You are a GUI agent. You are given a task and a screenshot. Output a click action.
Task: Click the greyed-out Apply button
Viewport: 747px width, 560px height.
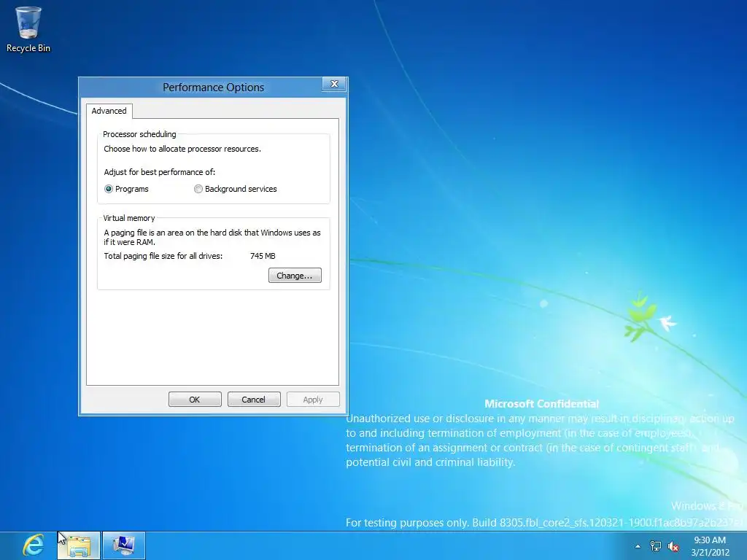coord(313,400)
